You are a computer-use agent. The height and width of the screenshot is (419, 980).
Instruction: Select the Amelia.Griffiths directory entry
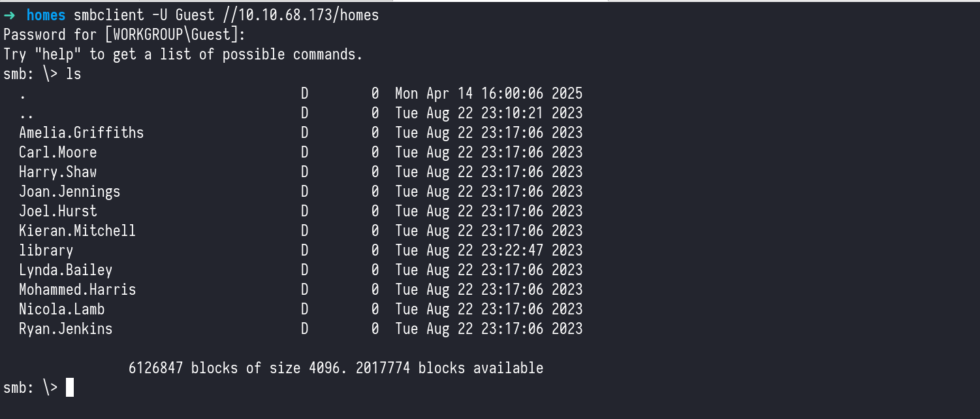click(81, 133)
